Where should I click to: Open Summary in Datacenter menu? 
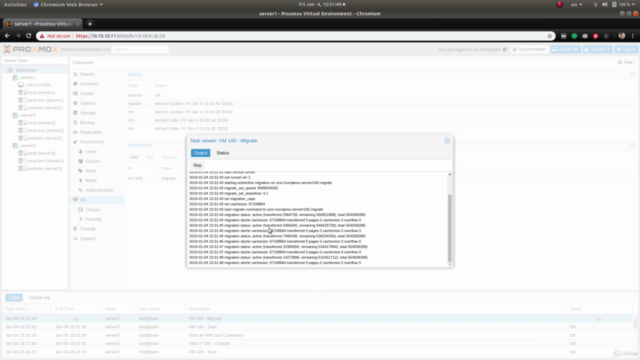89,84
